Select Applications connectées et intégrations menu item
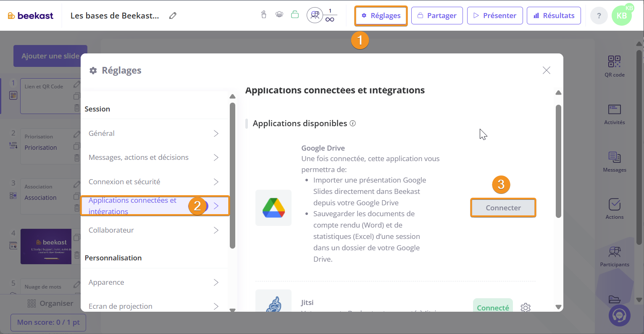 [155, 206]
